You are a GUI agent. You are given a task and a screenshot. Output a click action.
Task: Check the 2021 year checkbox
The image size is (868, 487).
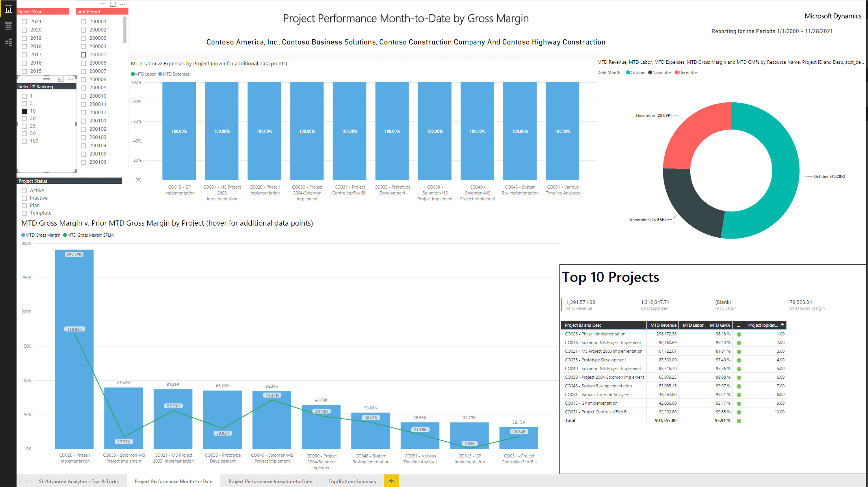[x=24, y=22]
